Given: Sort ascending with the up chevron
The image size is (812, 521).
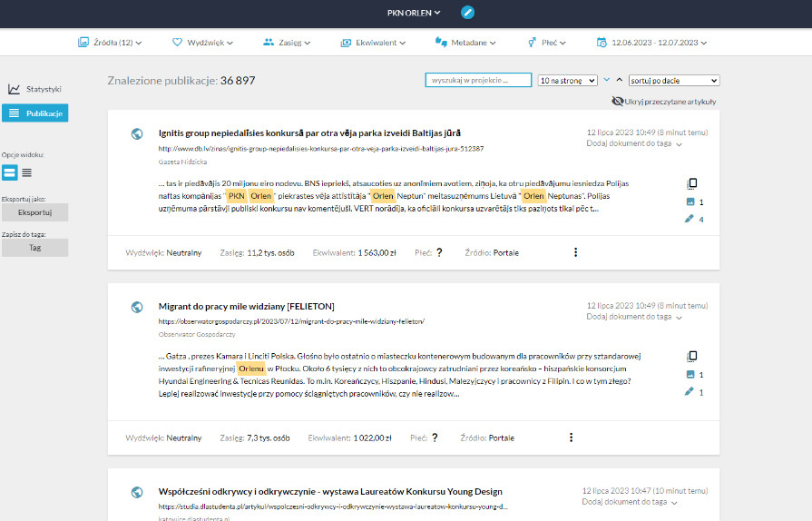Looking at the screenshot, I should [x=620, y=80].
